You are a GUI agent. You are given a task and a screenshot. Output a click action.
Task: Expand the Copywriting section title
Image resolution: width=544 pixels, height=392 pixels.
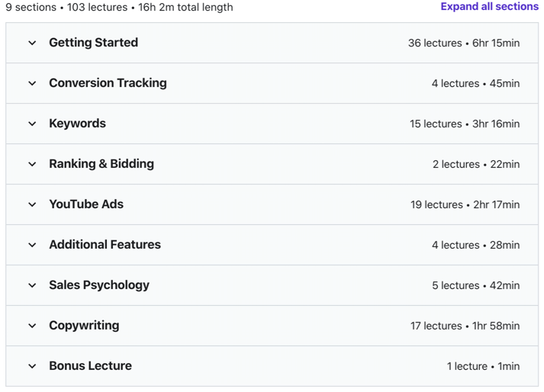84,326
